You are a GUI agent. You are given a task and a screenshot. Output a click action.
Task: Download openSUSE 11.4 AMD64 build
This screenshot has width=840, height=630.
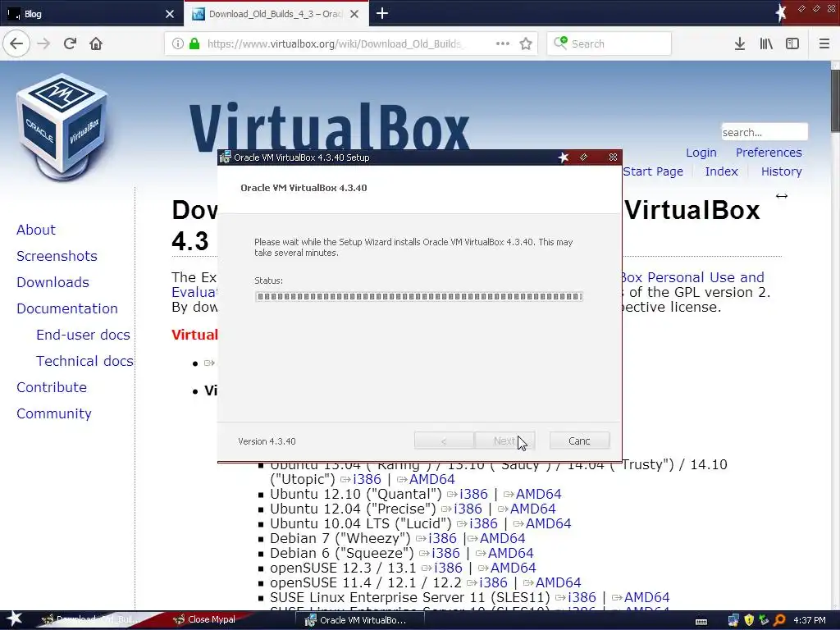point(558,582)
